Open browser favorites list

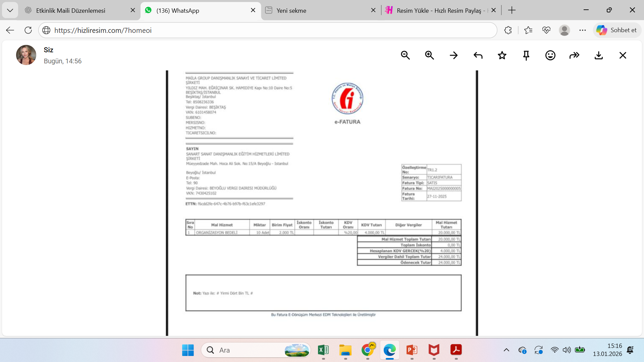(x=528, y=30)
